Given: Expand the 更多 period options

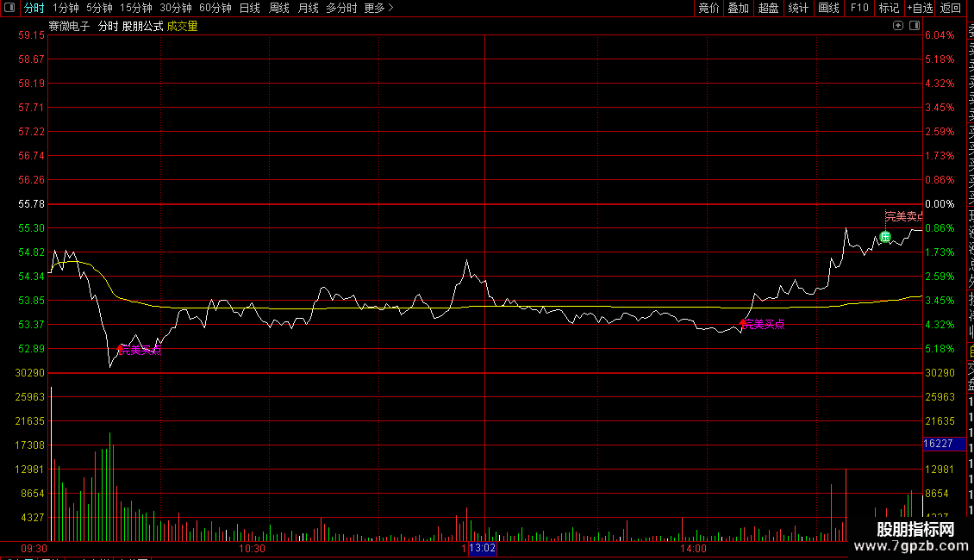Looking at the screenshot, I should pos(379,8).
